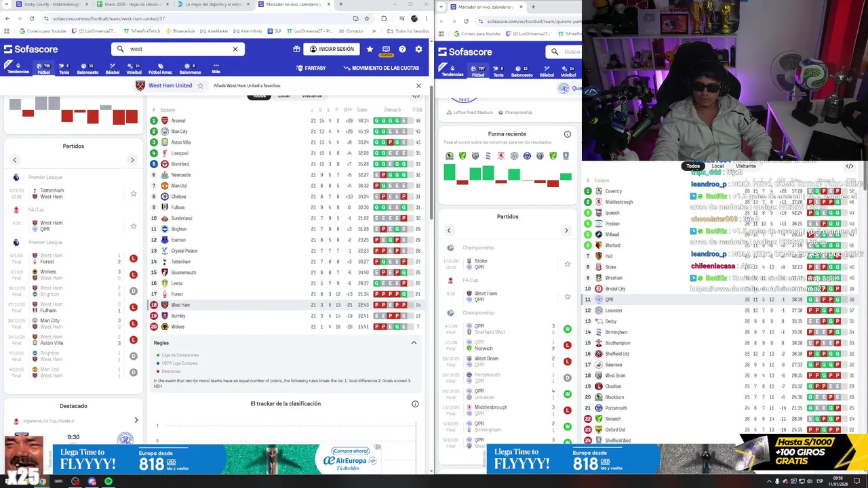
Task: Select Local standings filter in left window
Action: coord(283,96)
